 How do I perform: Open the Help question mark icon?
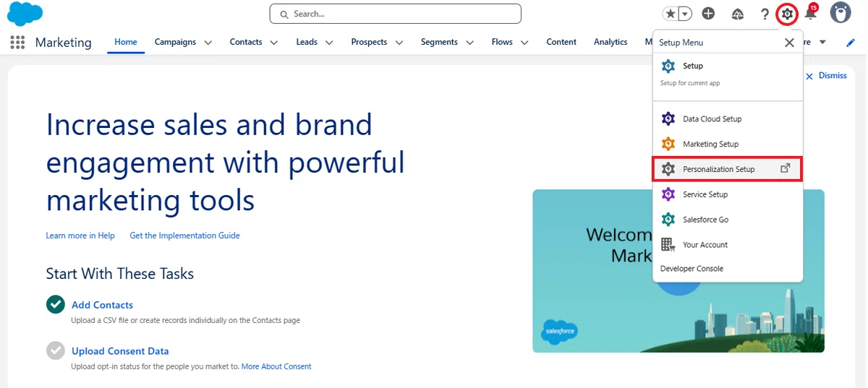pyautogui.click(x=765, y=14)
